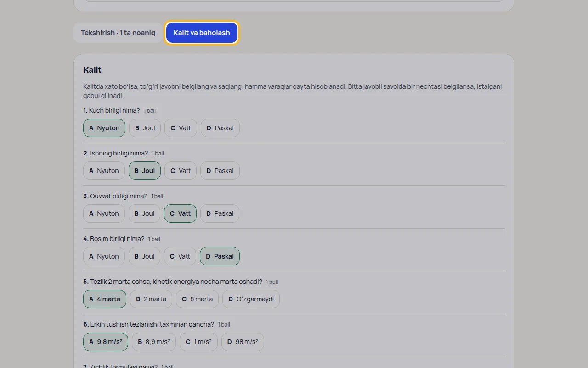This screenshot has height=368, width=588.
Task: Set Joul as key for Ishning birligi
Action: [x=145, y=171]
